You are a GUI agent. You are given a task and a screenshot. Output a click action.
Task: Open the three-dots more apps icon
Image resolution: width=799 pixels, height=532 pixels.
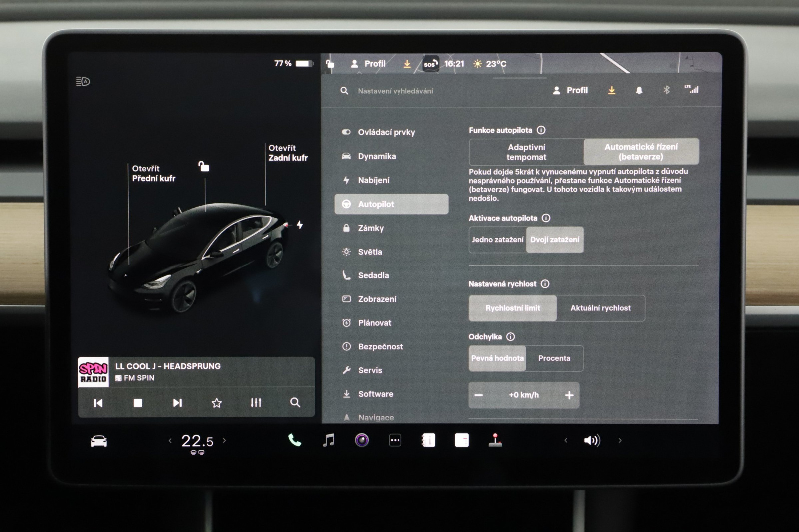[x=395, y=440]
